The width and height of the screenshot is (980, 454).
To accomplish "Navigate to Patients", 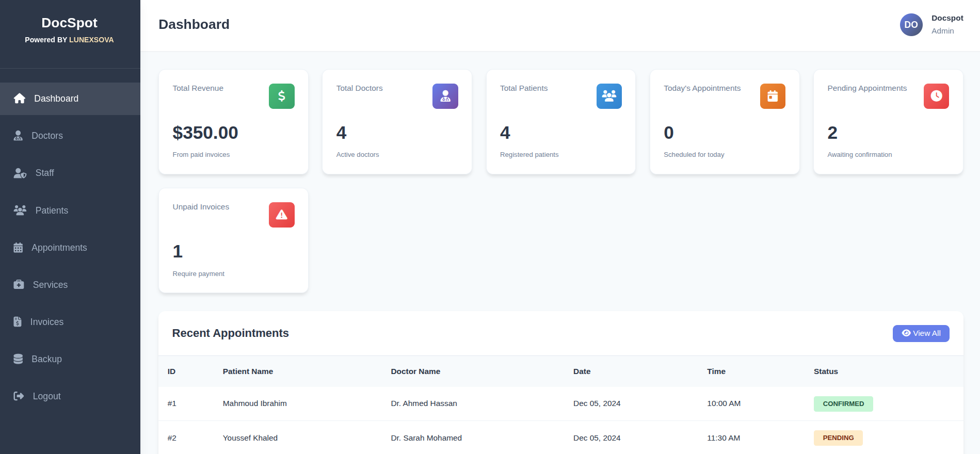I will 70,210.
